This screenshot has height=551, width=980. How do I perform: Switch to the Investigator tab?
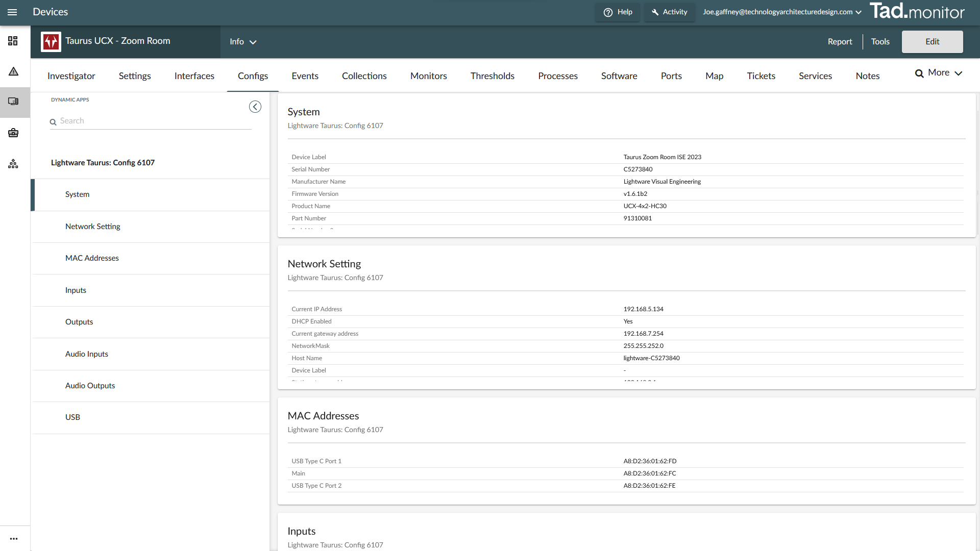(x=71, y=76)
